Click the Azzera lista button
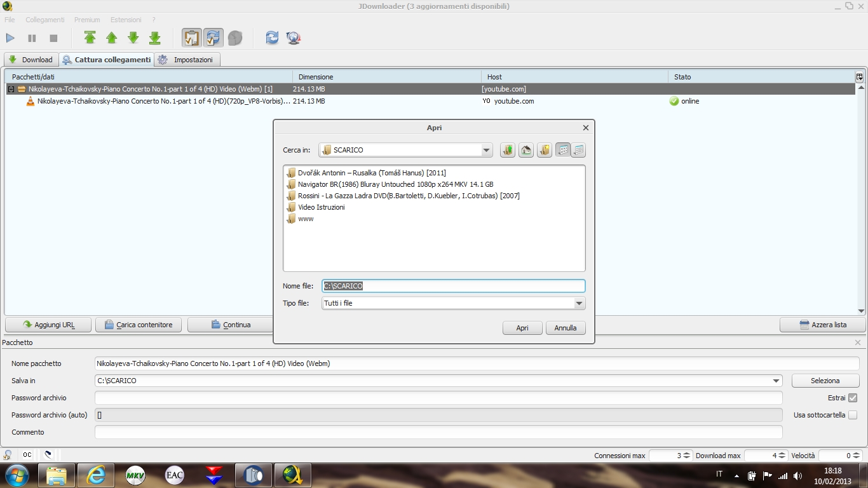 [x=823, y=325]
